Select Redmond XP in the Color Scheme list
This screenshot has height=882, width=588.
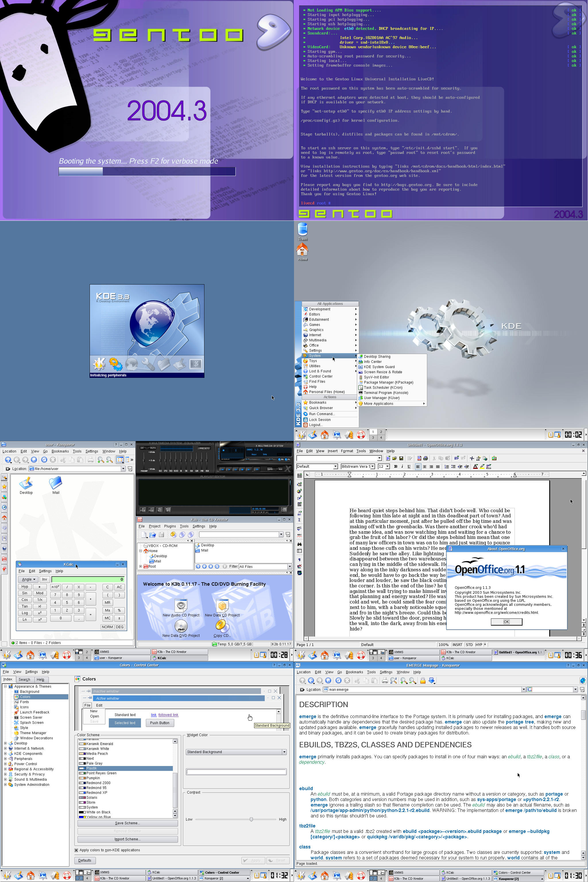(x=97, y=793)
